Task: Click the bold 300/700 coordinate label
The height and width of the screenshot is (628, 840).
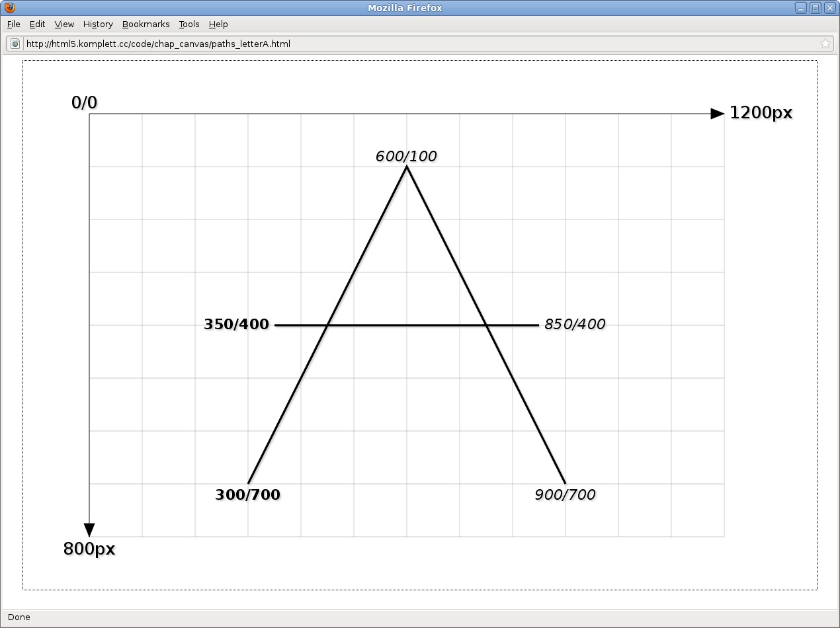Action: pyautogui.click(x=247, y=495)
